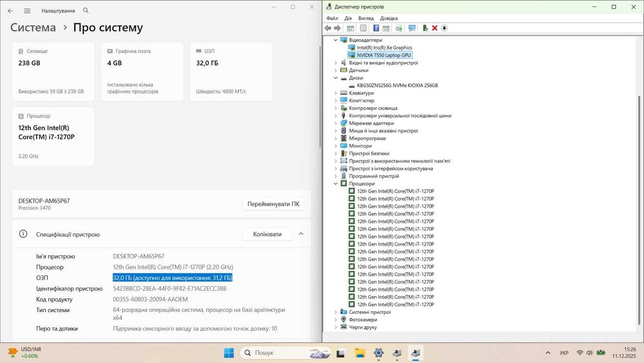This screenshot has width=644, height=363.
Task: Open the blue help icon in Device Manager toolbar
Action: click(376, 28)
